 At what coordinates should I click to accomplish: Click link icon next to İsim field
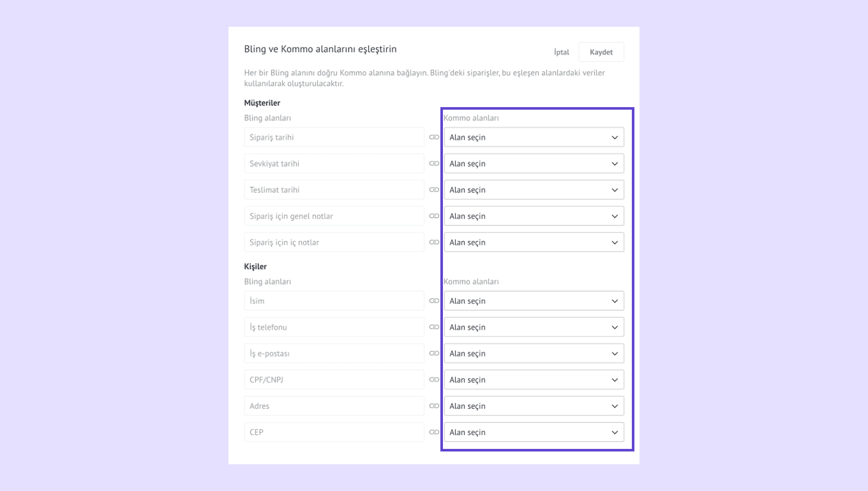[x=434, y=301]
